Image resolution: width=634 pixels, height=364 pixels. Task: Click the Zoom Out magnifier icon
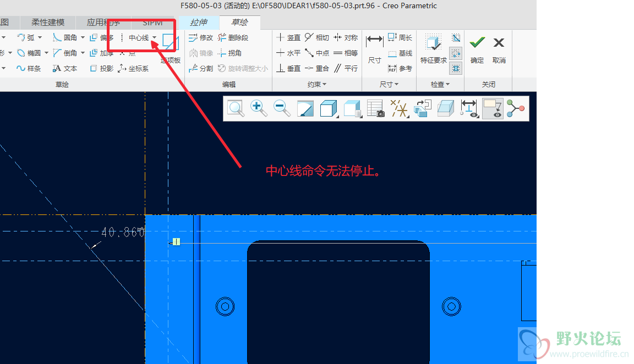pyautogui.click(x=282, y=108)
